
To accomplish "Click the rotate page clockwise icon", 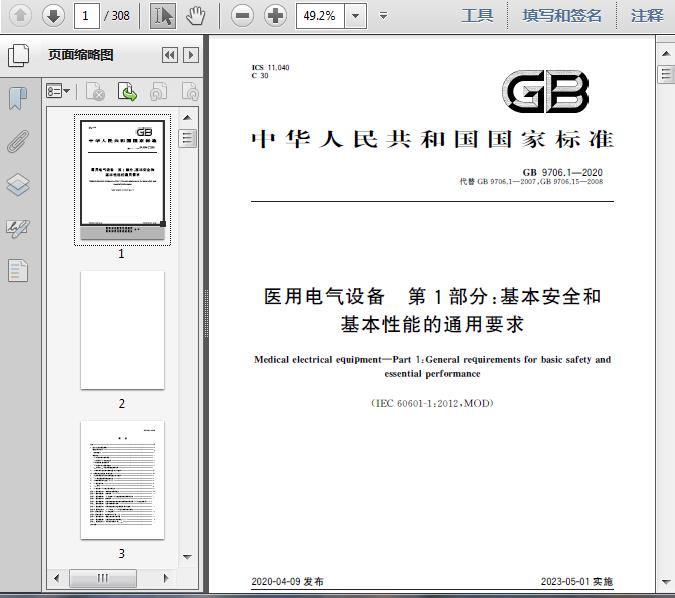I will tap(190, 91).
